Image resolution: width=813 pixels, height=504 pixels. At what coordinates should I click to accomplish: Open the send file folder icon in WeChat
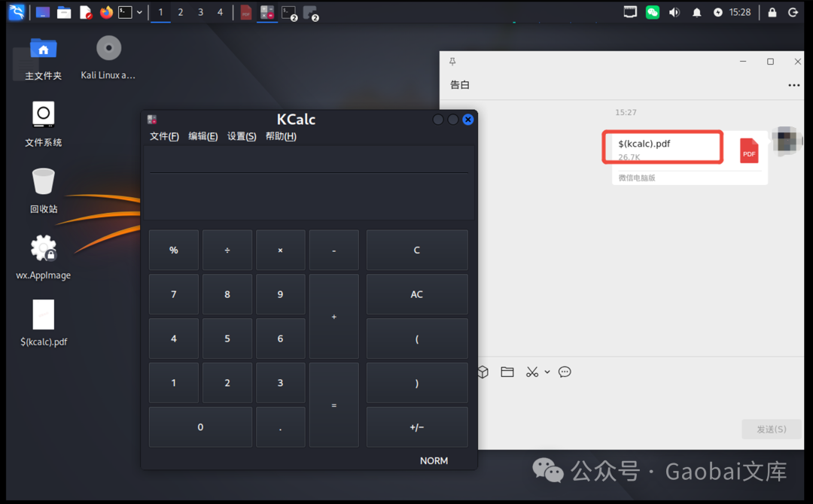507,372
